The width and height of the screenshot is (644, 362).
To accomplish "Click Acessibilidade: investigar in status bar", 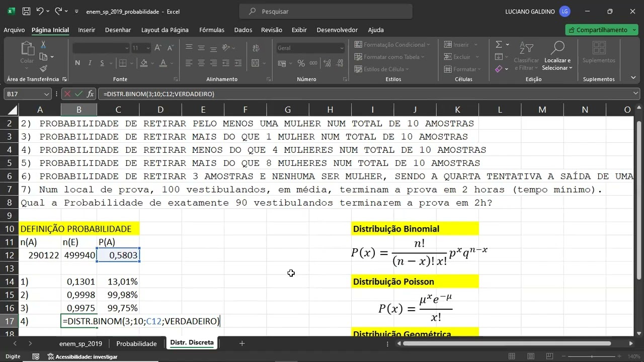I will 83,356.
